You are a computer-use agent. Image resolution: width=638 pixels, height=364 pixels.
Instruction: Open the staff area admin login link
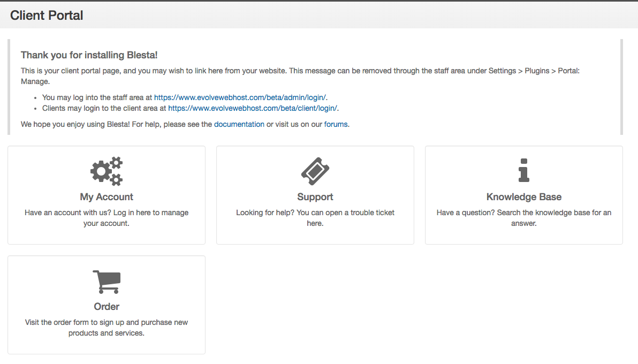240,98
